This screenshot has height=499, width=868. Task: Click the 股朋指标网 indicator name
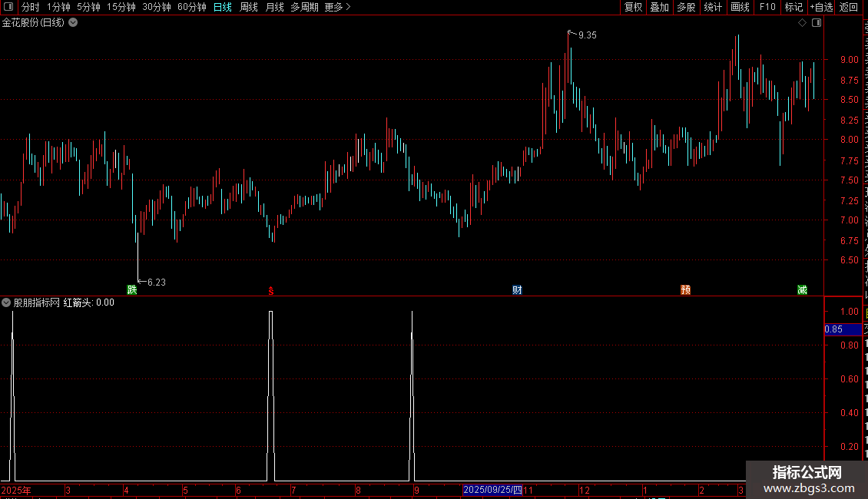click(37, 302)
